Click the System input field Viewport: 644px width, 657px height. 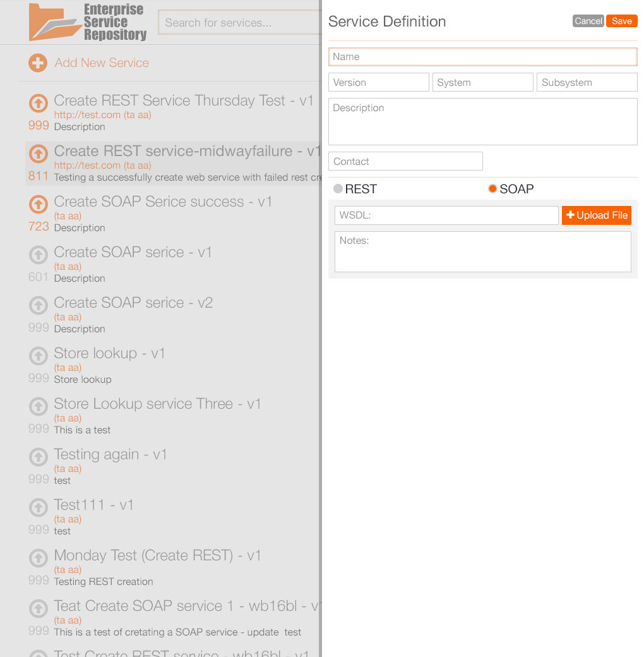point(483,82)
